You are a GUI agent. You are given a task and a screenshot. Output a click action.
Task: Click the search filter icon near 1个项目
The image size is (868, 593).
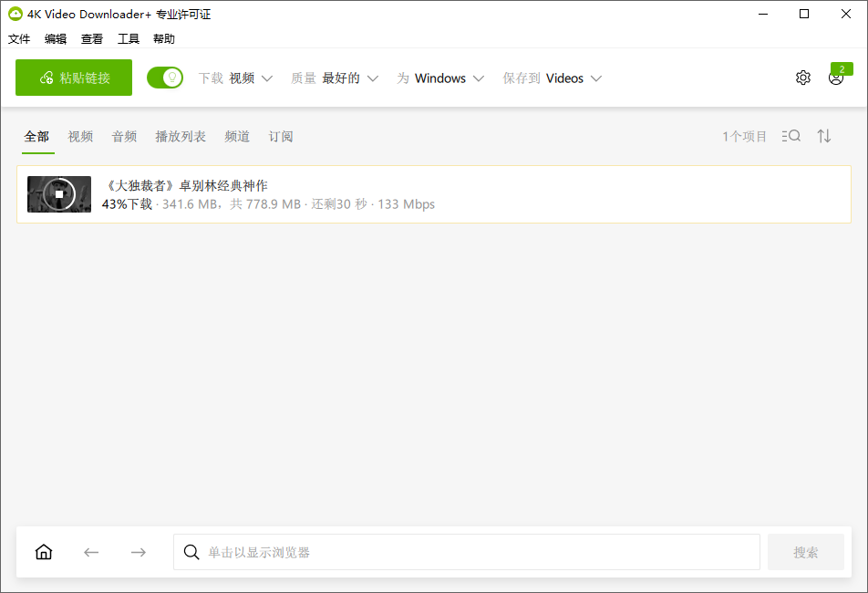(x=790, y=135)
